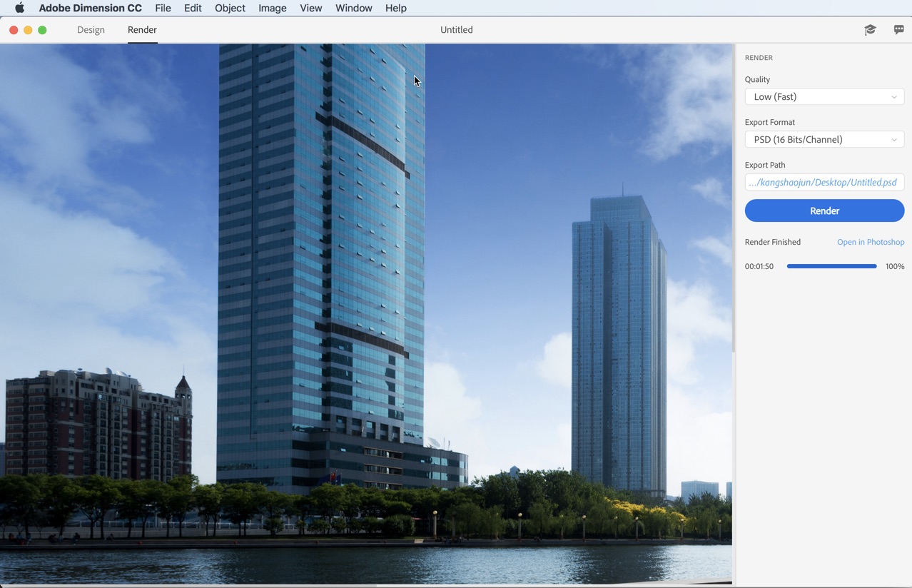Open the Window menu
The width and height of the screenshot is (912, 588).
(353, 8)
